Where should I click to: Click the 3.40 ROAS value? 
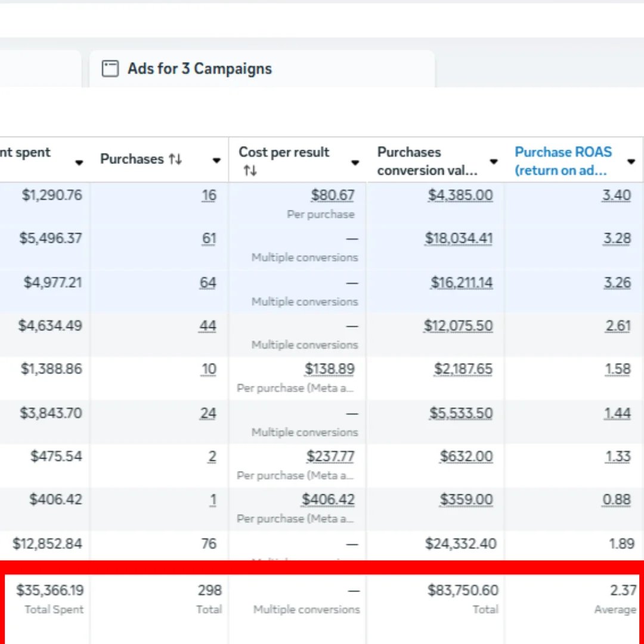click(616, 196)
